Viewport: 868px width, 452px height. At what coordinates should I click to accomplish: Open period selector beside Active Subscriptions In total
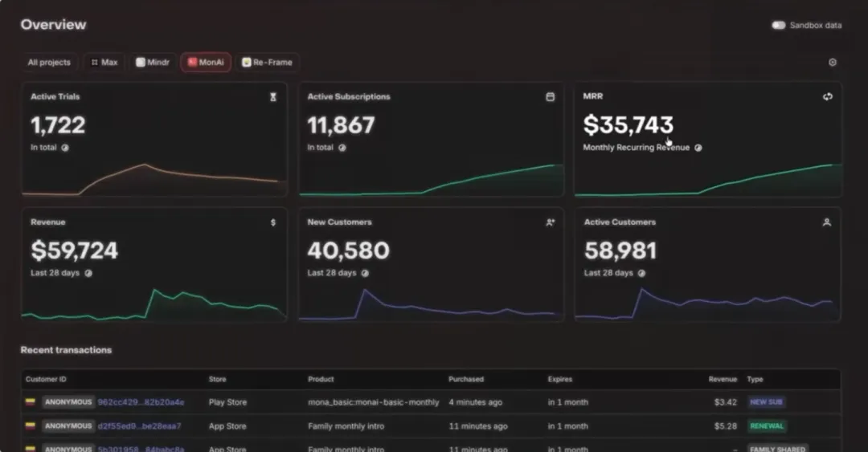[x=342, y=148]
